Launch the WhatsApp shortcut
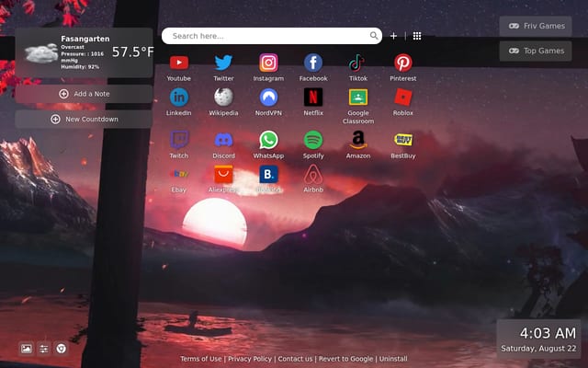This screenshot has height=368, width=588. [x=268, y=140]
